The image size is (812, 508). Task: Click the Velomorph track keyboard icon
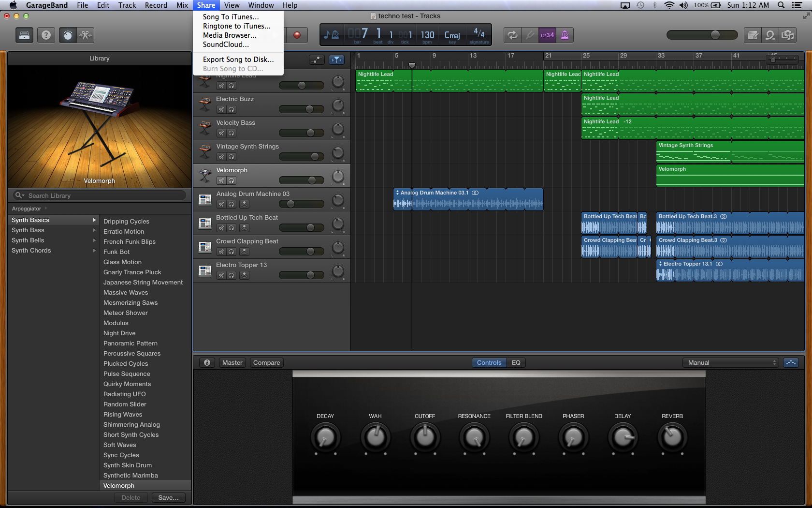point(205,176)
